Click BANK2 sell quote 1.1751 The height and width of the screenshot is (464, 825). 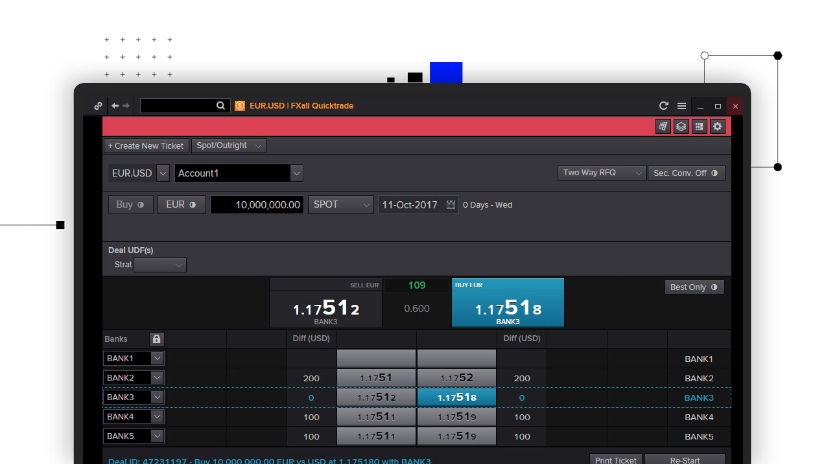[376, 378]
